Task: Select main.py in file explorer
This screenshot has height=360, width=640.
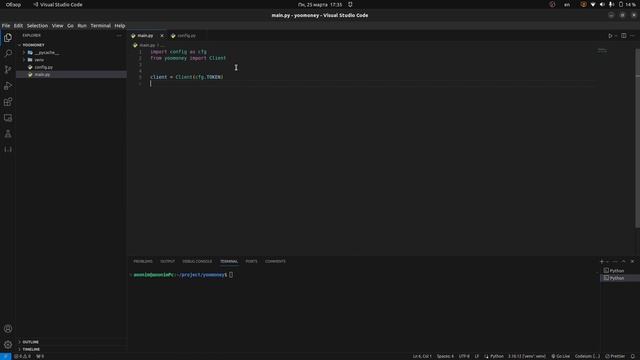Action: (x=42, y=75)
